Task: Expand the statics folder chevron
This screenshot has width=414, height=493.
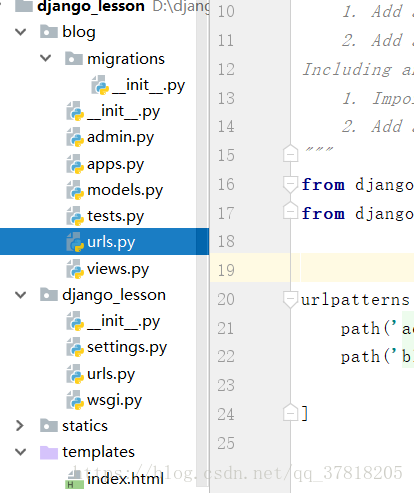Action: tap(20, 426)
